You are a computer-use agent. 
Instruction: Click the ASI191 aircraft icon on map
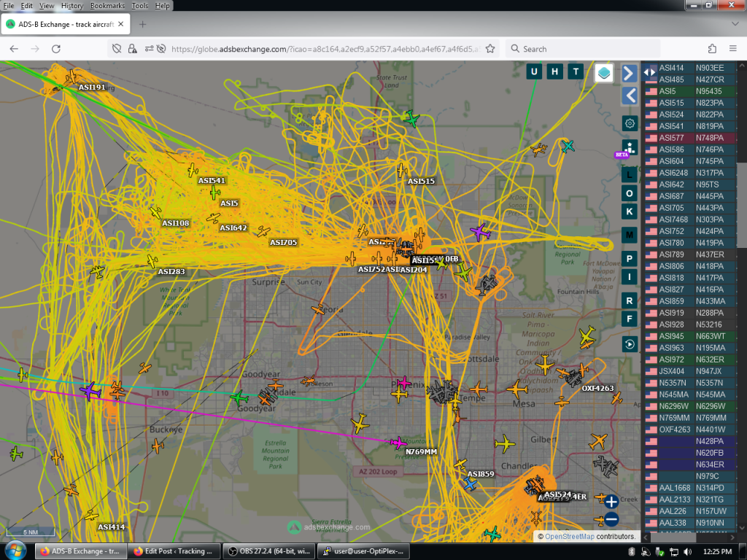(x=71, y=76)
